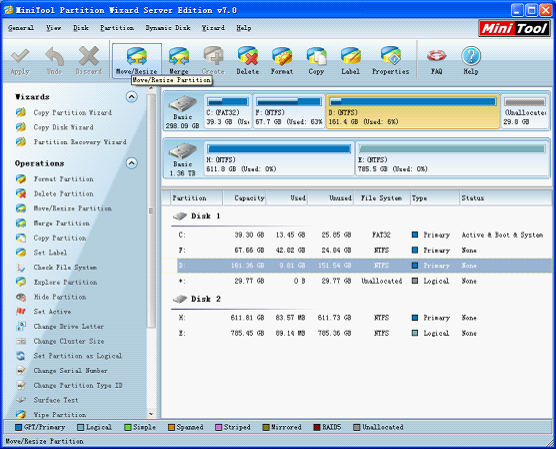
Task: Click Check File System icon
Action: click(21, 267)
